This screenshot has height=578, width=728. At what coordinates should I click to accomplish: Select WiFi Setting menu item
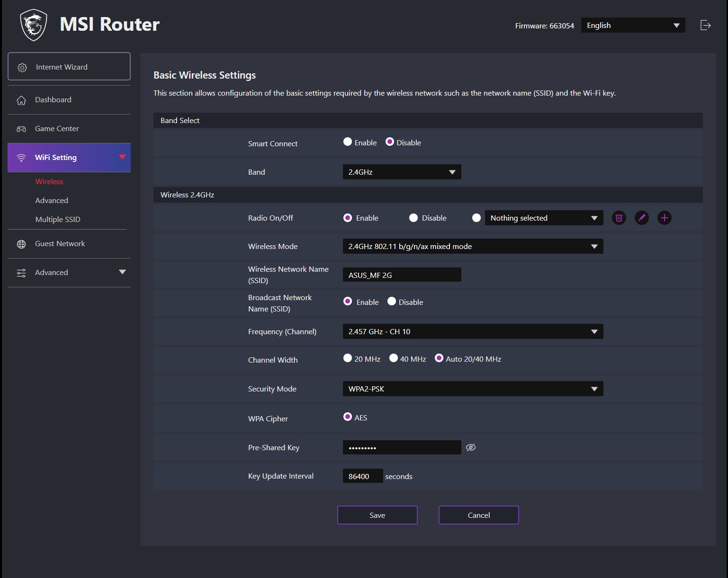tap(69, 158)
